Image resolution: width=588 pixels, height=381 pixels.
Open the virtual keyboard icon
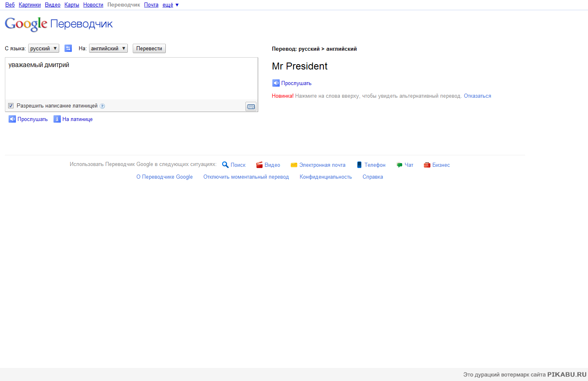pyautogui.click(x=251, y=107)
